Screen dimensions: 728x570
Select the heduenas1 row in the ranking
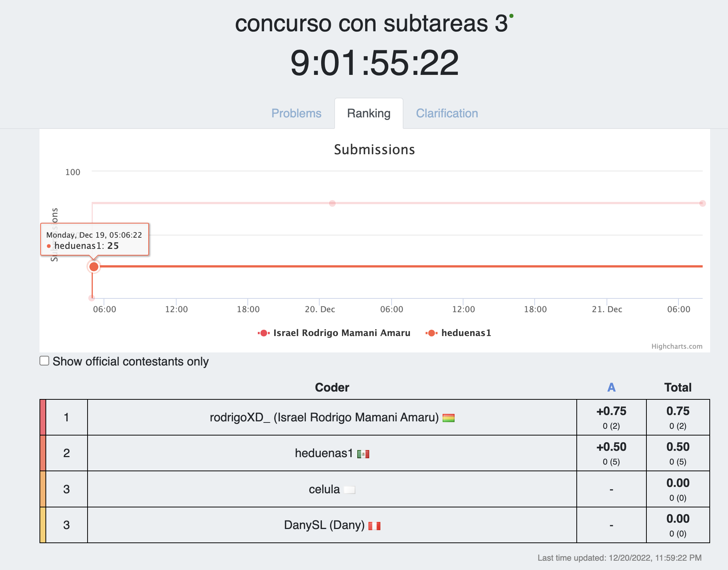click(332, 453)
